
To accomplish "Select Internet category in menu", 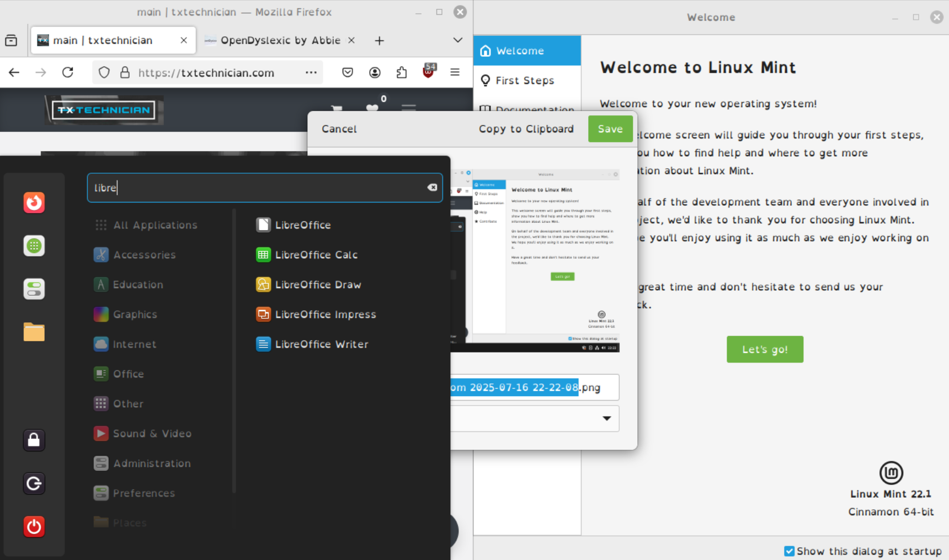I will 125,344.
